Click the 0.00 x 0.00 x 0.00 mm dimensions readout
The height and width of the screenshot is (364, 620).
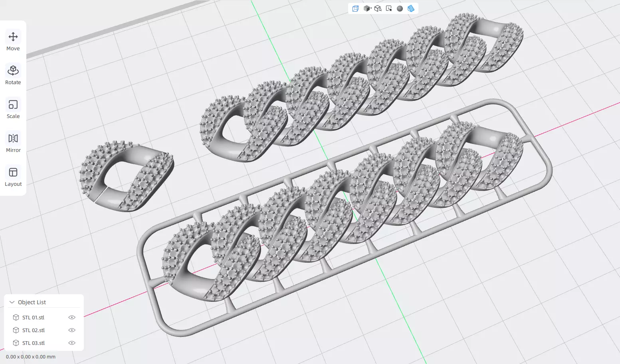tap(31, 357)
